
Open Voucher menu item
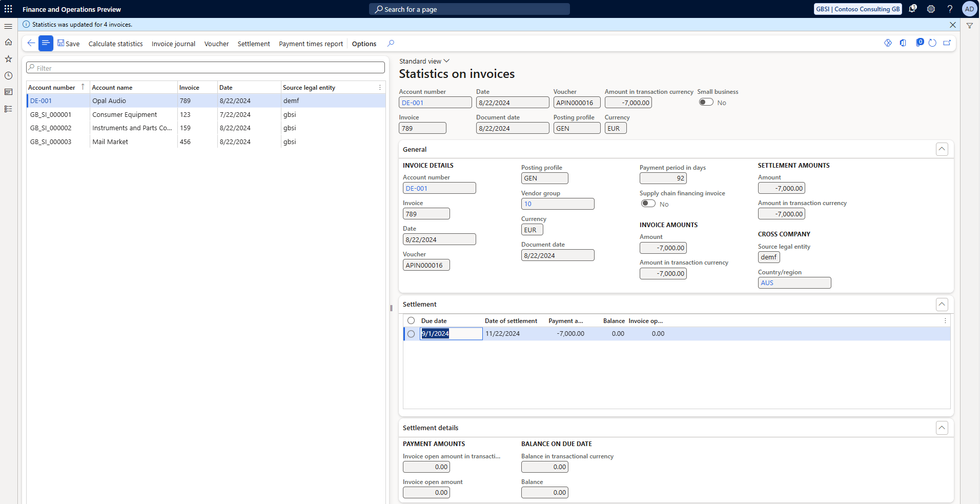point(216,44)
